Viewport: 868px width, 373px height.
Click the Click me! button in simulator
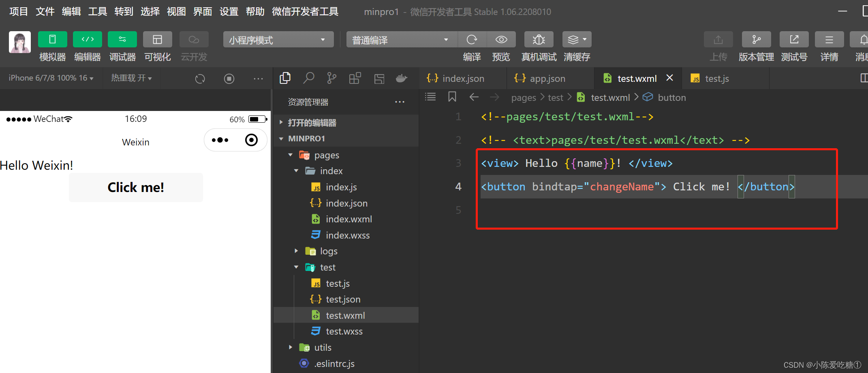click(136, 188)
